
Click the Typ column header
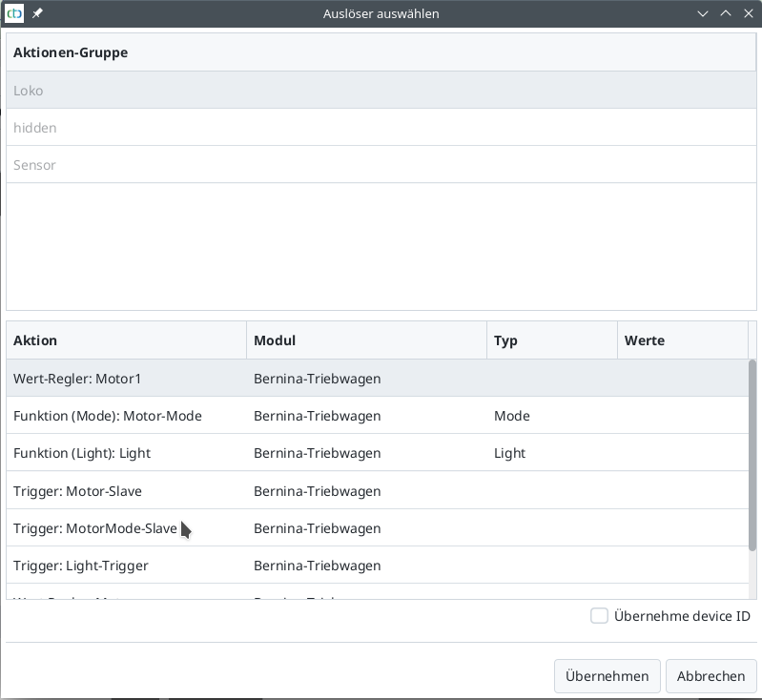[x=551, y=340]
